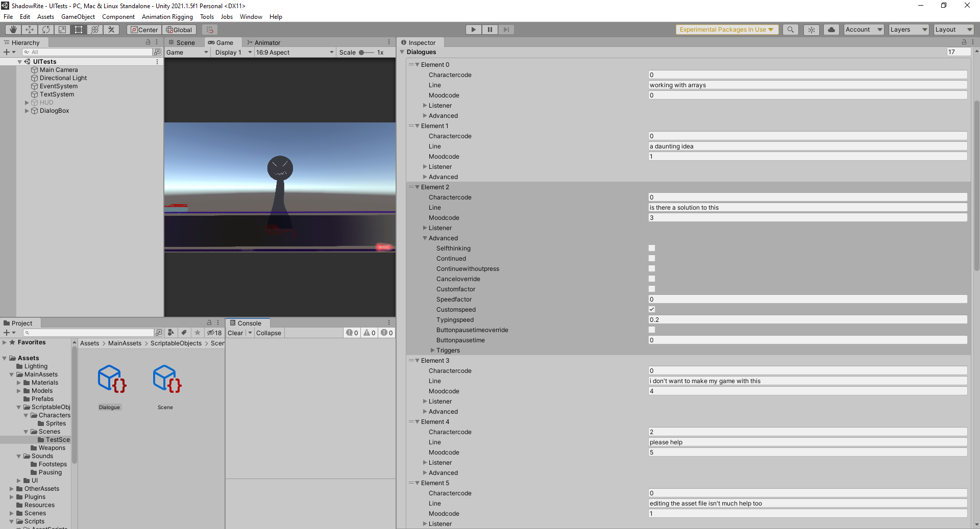Enable the Selfthinking checkbox in Element 2

coord(652,248)
